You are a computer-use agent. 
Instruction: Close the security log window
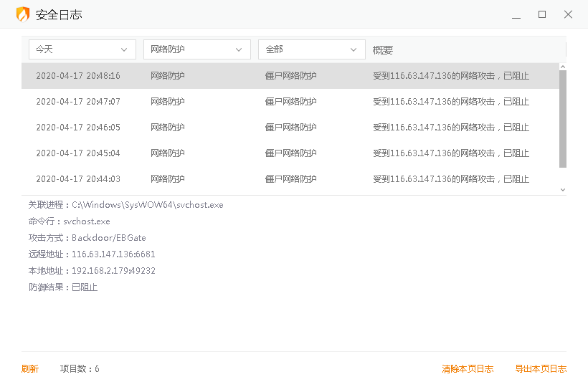tap(568, 14)
